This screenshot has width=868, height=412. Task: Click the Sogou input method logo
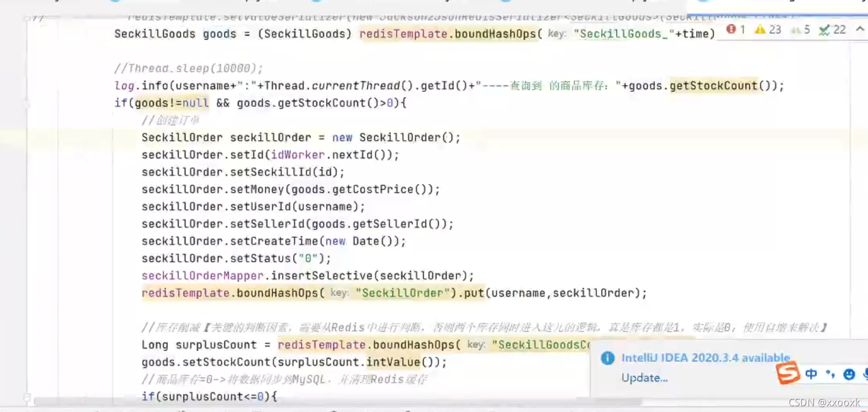(787, 373)
